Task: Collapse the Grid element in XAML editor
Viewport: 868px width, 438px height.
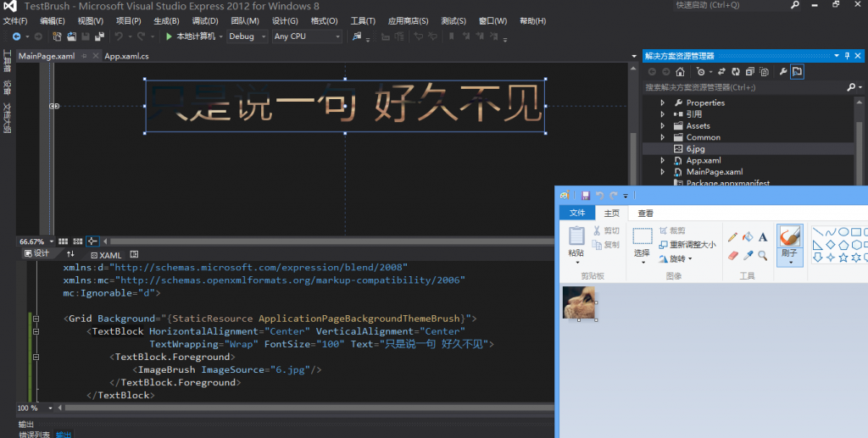Action: coord(36,319)
